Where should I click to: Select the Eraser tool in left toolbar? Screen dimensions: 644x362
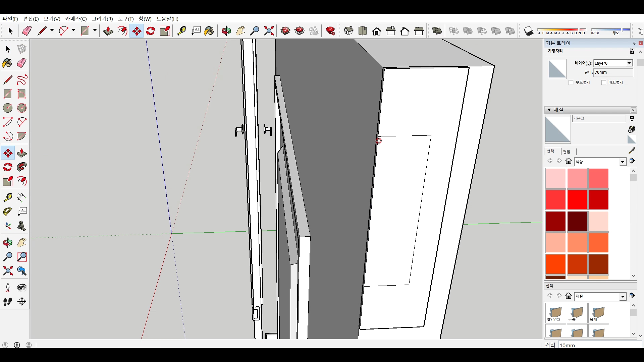click(21, 63)
